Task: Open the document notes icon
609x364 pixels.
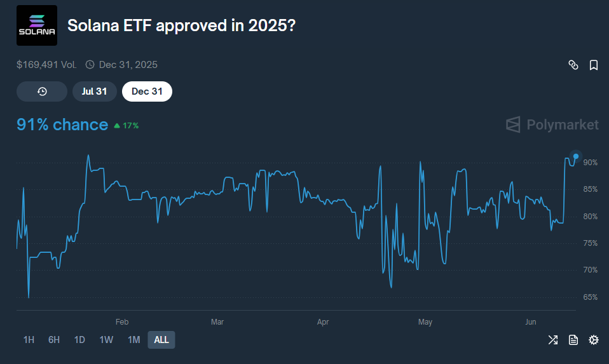Action: pyautogui.click(x=573, y=340)
